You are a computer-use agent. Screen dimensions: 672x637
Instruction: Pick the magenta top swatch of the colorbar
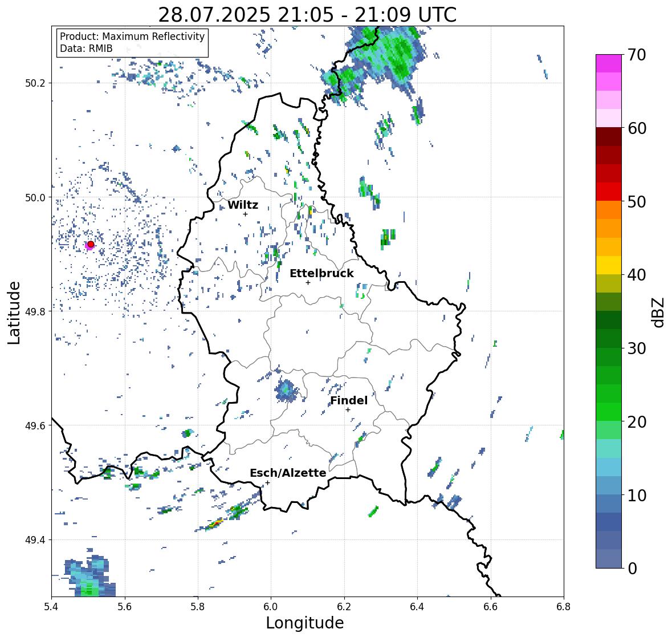609,63
